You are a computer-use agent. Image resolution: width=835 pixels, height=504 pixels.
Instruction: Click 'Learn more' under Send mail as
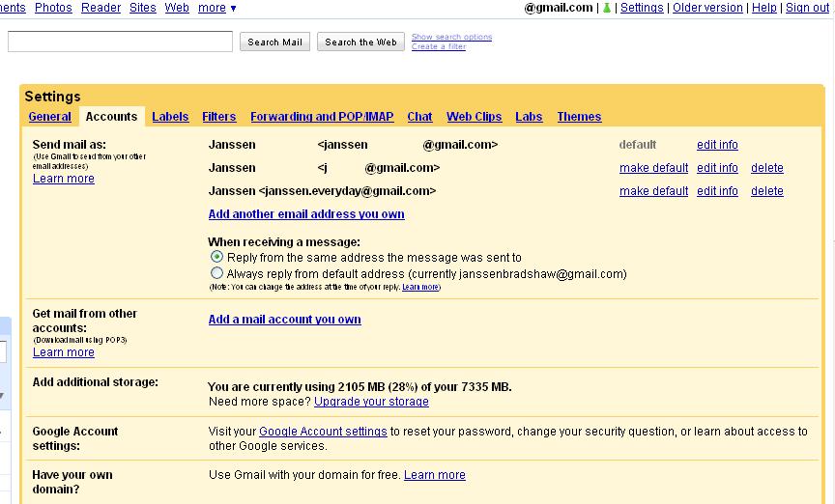click(64, 179)
